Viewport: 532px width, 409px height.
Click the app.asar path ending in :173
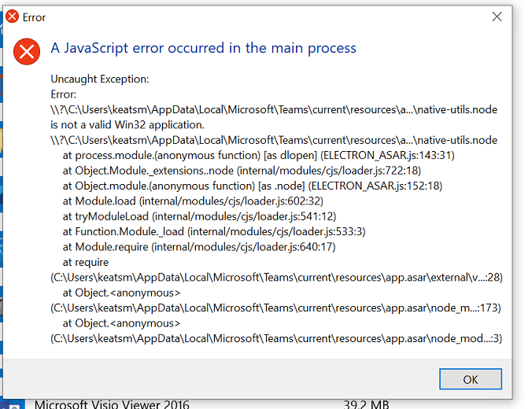pos(275,308)
